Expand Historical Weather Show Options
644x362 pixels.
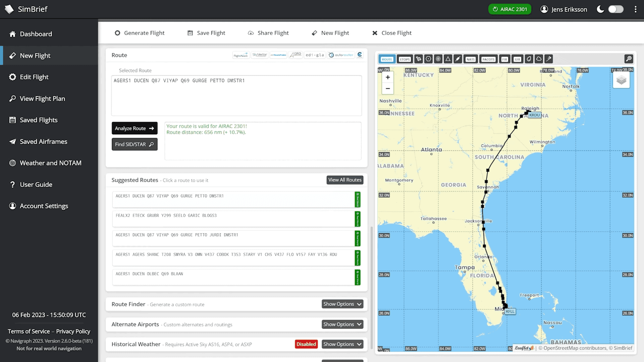[x=342, y=344]
